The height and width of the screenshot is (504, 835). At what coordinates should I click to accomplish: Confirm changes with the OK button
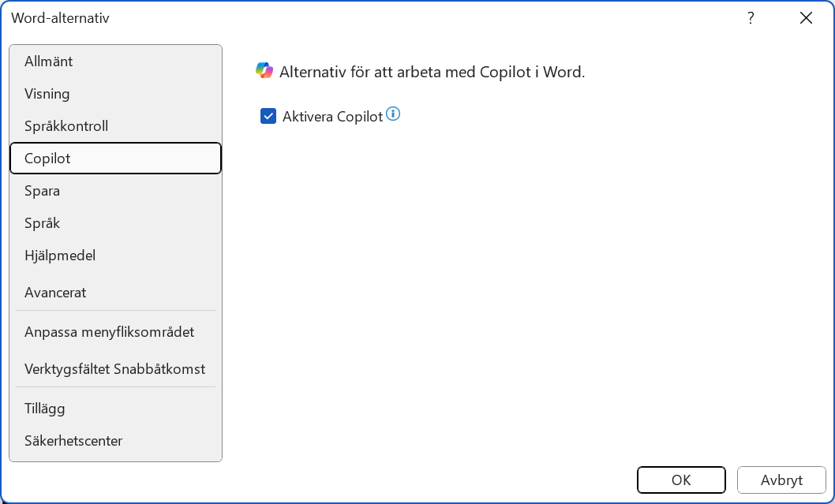click(x=681, y=480)
